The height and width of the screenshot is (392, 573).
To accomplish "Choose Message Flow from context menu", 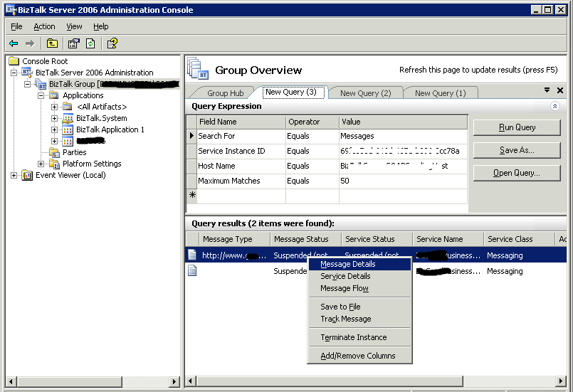I will (x=360, y=288).
